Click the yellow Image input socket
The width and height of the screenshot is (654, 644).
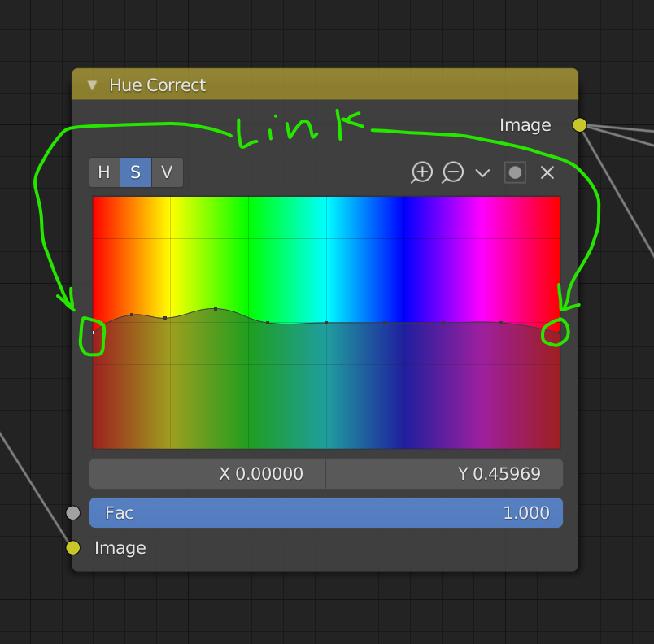[73, 548]
